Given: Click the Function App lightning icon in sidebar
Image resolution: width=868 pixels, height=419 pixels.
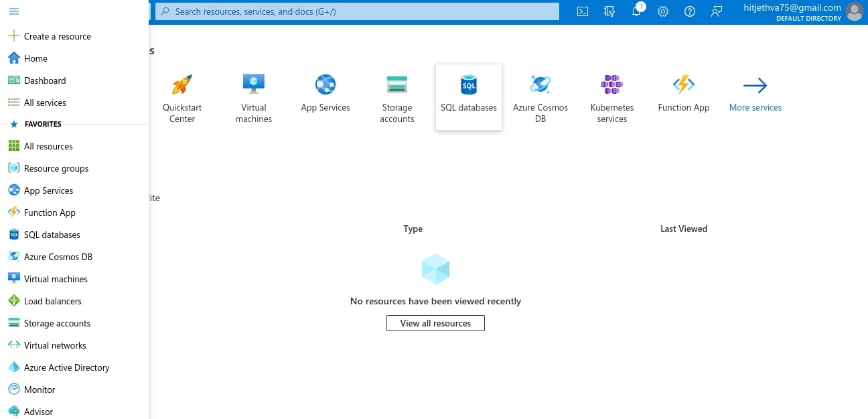Looking at the screenshot, I should [13, 213].
